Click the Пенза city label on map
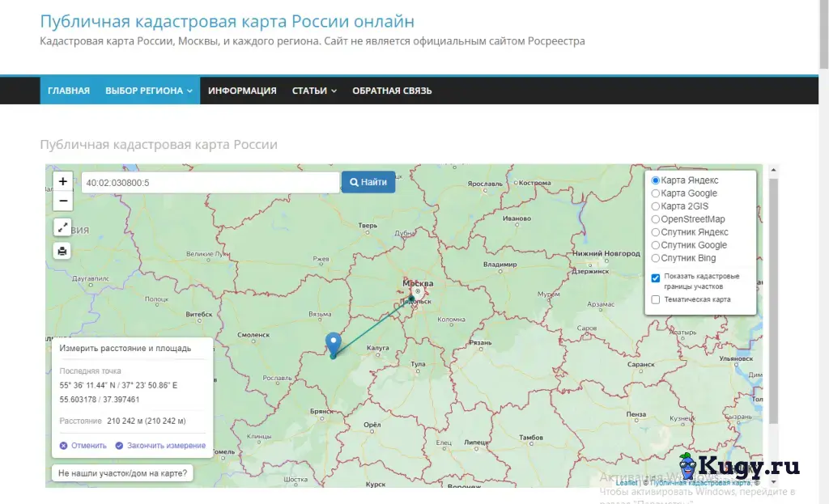 coord(636,414)
